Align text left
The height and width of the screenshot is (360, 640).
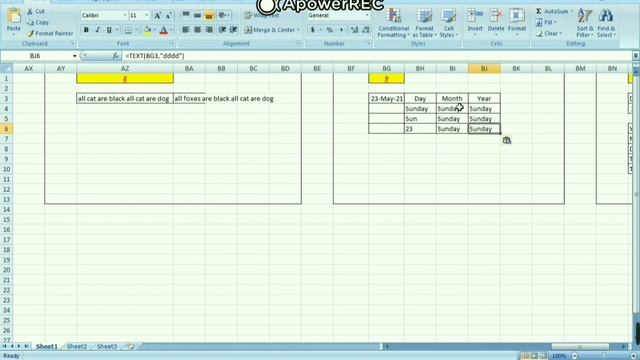pyautogui.click(x=186, y=30)
